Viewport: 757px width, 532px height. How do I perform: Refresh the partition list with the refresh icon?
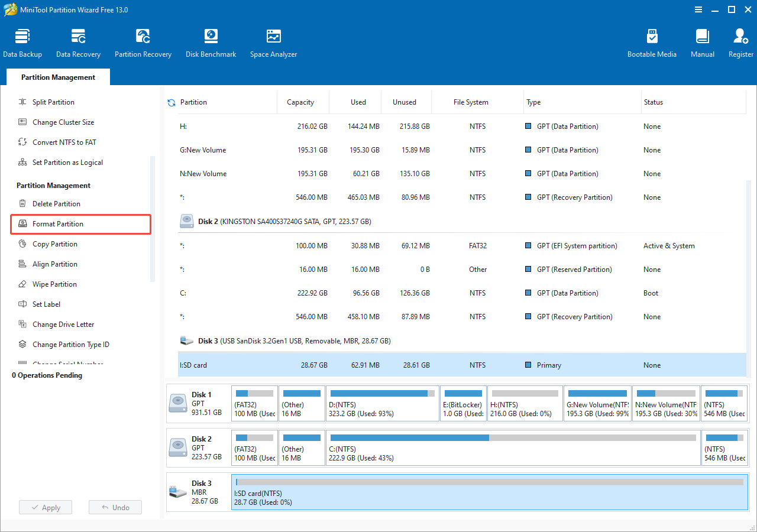pyautogui.click(x=172, y=103)
